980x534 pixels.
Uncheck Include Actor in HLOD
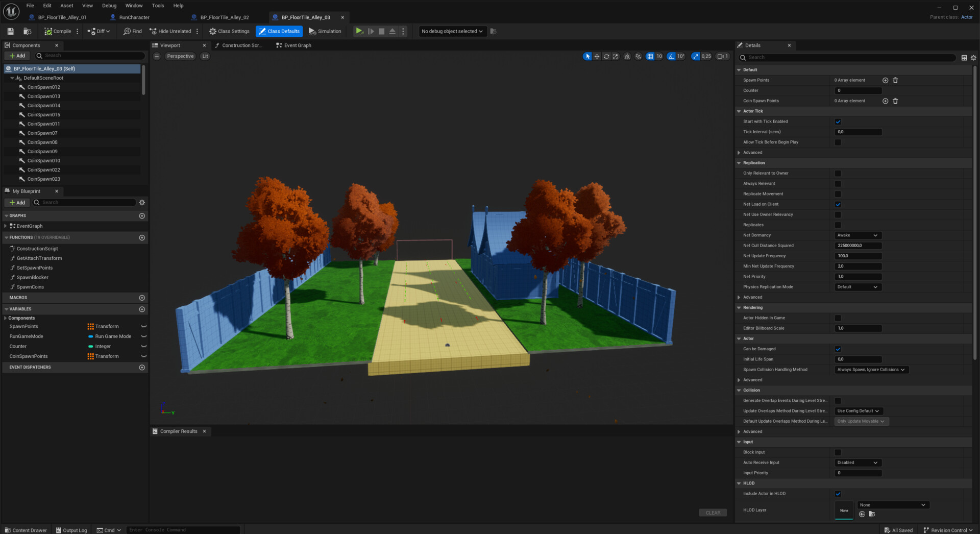(x=838, y=494)
